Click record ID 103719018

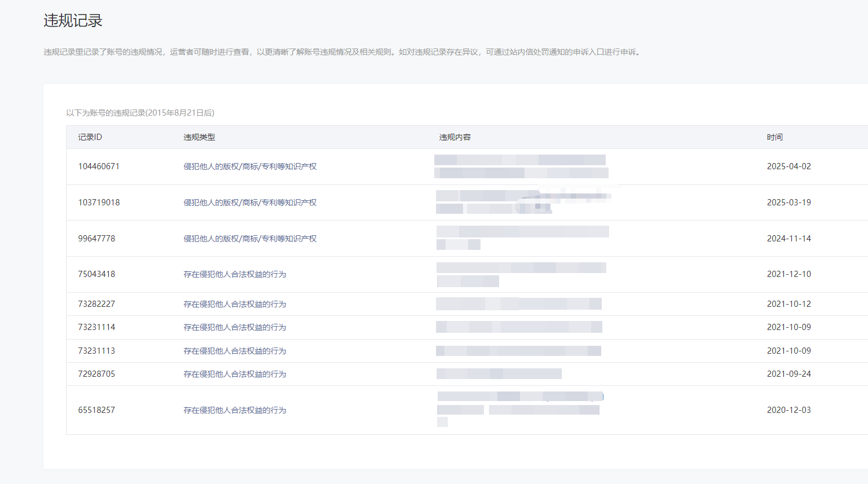click(99, 203)
